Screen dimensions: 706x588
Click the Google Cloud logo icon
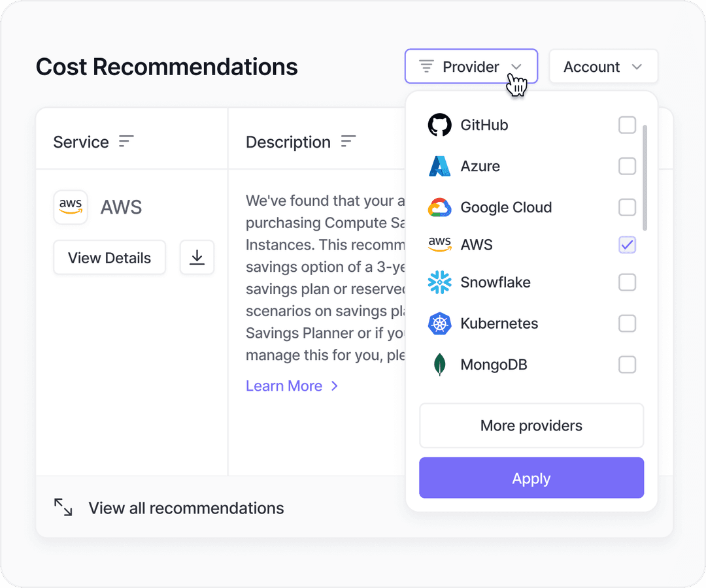coord(439,208)
